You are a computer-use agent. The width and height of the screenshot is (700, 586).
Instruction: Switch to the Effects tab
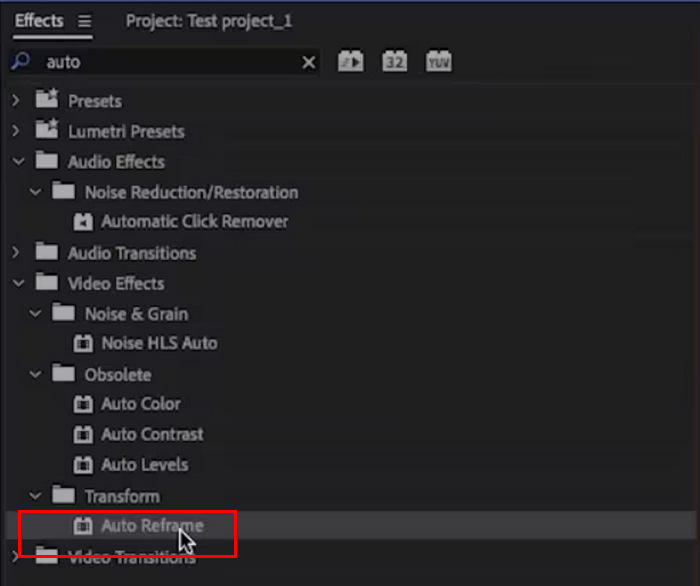[39, 21]
